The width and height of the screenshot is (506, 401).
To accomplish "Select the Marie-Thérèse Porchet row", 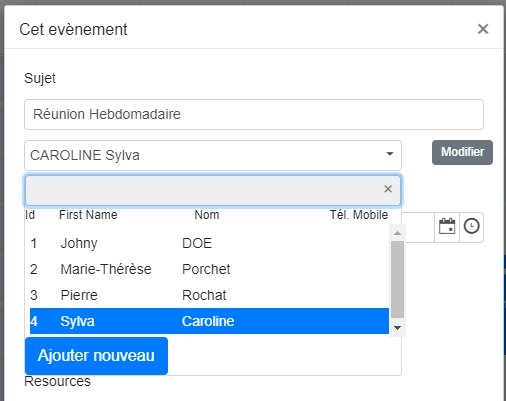I will pos(209,269).
